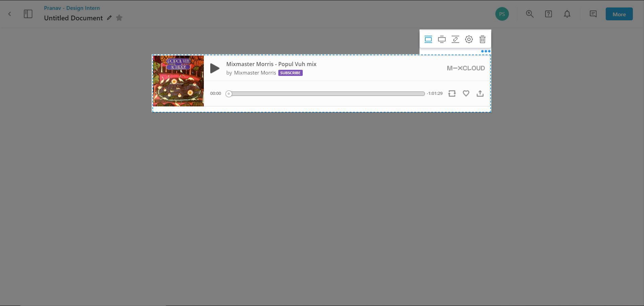The image size is (644, 306).
Task: Repost the mix with repost icon
Action: point(452,94)
